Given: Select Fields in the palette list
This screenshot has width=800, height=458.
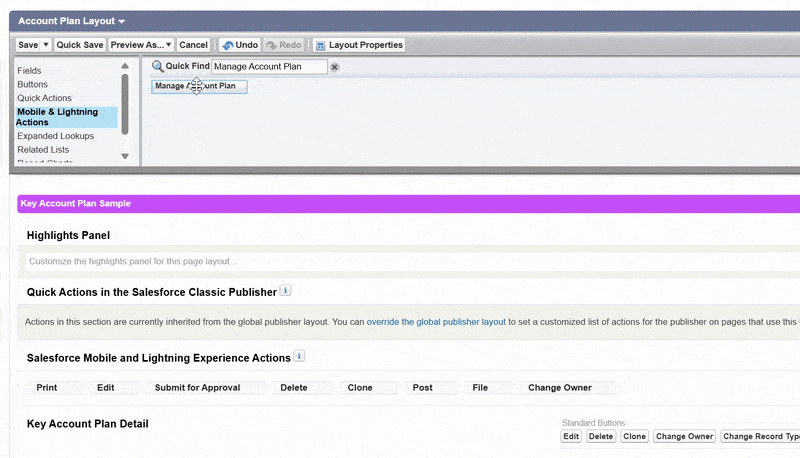Looking at the screenshot, I should 29,71.
